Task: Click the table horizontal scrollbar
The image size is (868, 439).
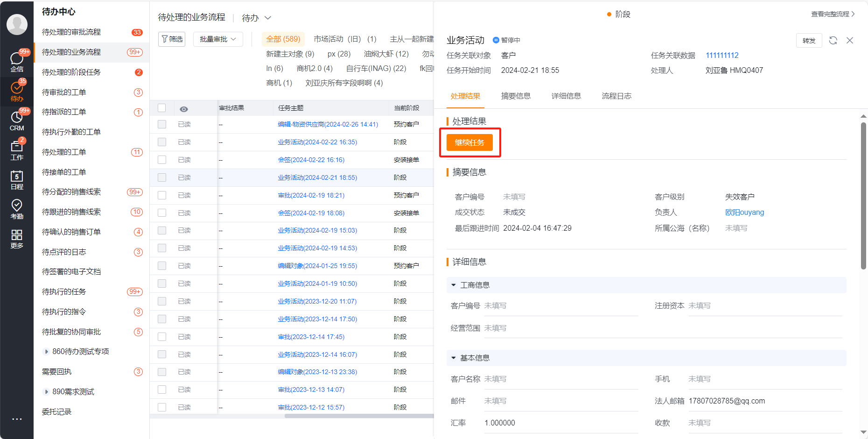Action: (x=359, y=416)
